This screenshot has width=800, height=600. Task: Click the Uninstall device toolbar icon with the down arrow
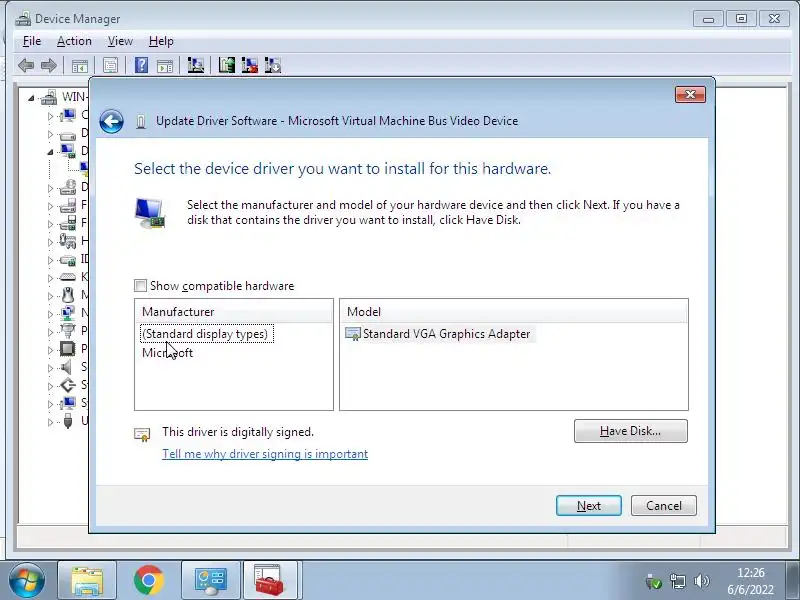(x=273, y=65)
